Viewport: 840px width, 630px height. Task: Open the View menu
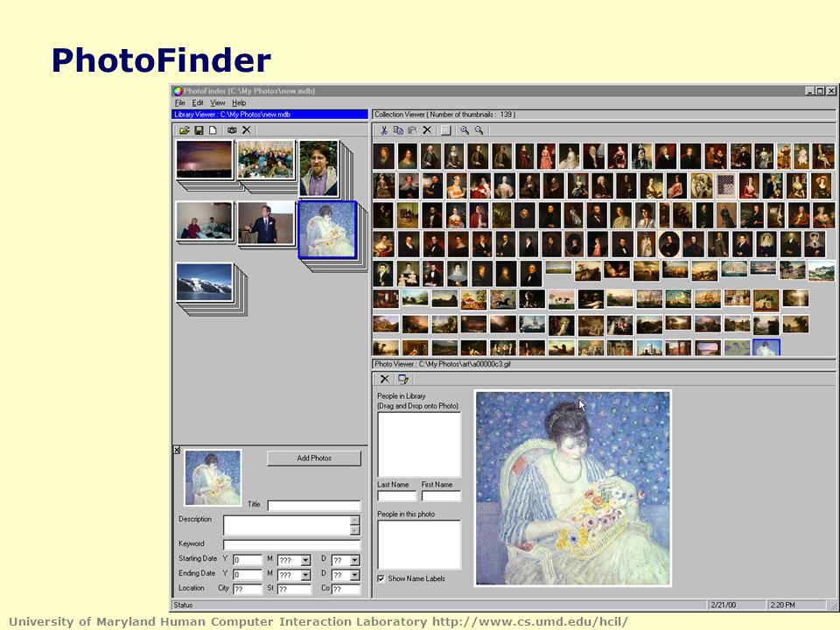coord(218,103)
